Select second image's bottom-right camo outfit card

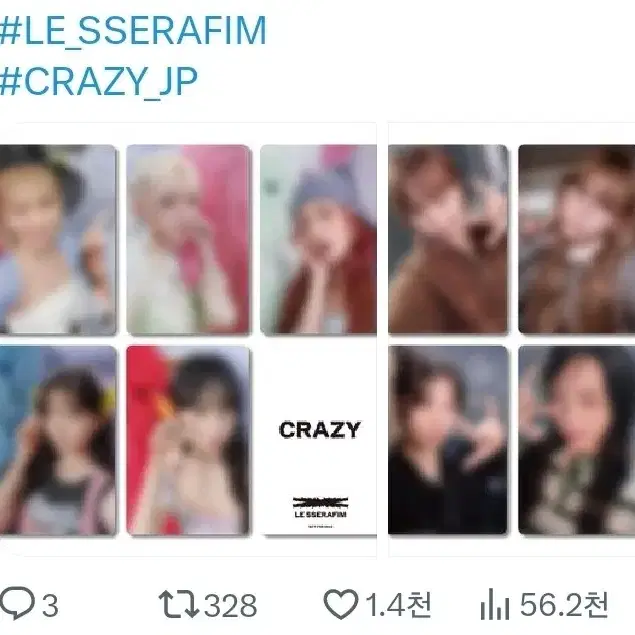coord(577,440)
